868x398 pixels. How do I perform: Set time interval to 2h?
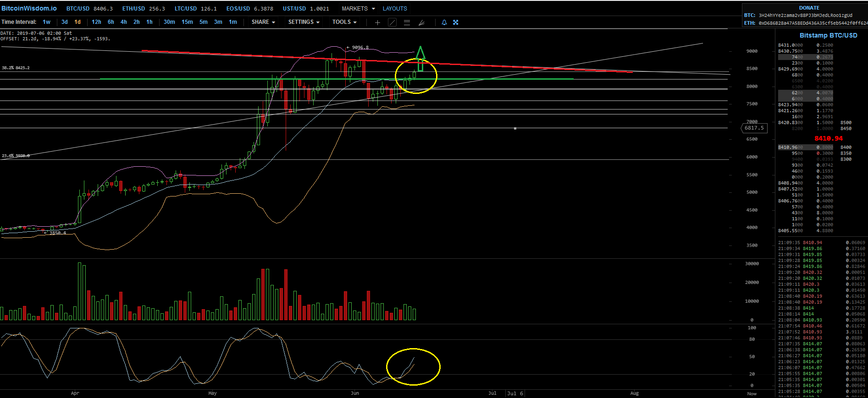(x=137, y=22)
